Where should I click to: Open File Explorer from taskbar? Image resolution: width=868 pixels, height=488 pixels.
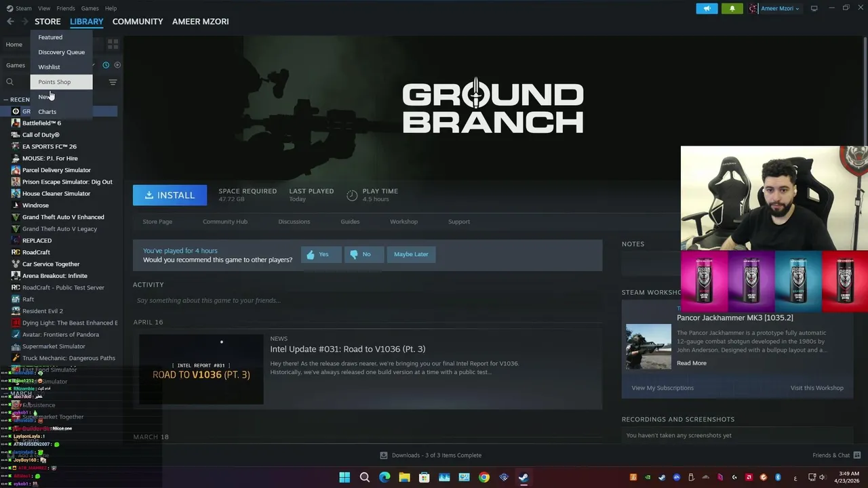tap(404, 477)
